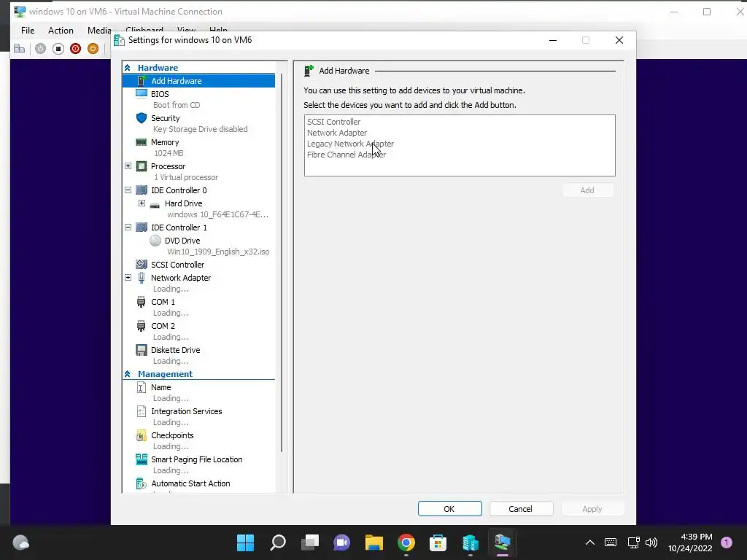The image size is (747, 560).
Task: Click the Automatic Start Action icon
Action: [x=142, y=483]
